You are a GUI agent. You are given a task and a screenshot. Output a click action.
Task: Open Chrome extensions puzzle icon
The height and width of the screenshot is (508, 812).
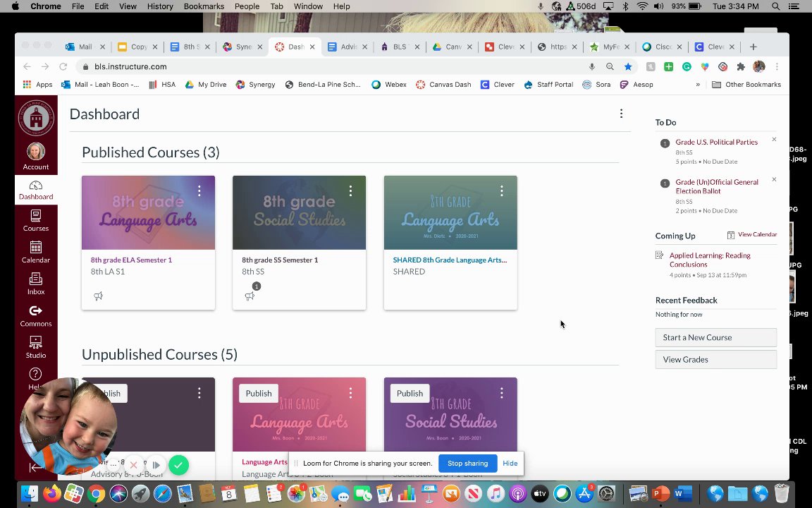[741, 66]
